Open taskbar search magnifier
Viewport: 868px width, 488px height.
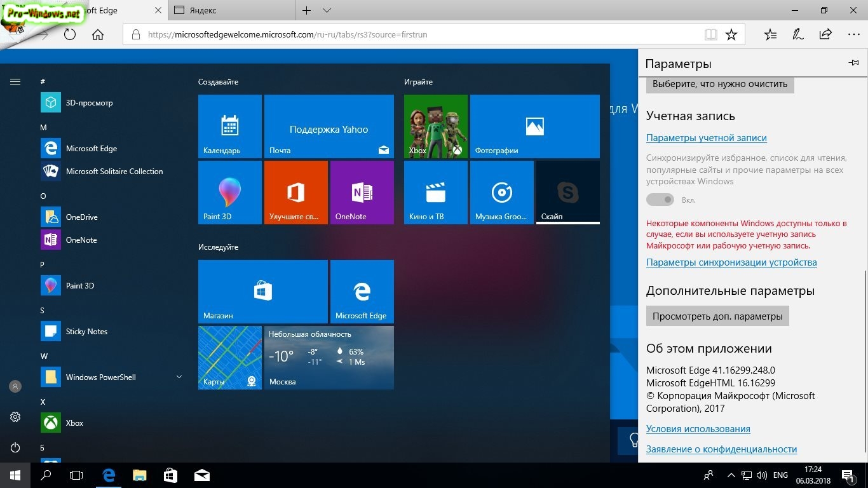point(46,475)
